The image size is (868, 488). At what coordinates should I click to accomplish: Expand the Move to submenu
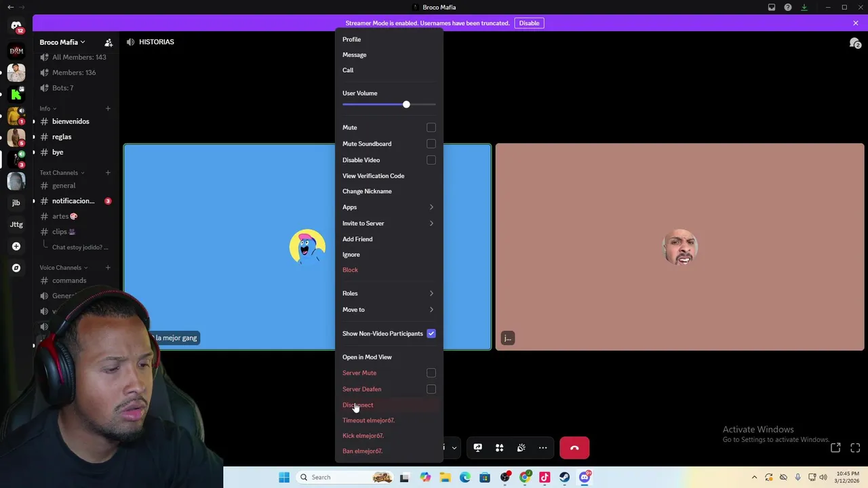tap(389, 310)
